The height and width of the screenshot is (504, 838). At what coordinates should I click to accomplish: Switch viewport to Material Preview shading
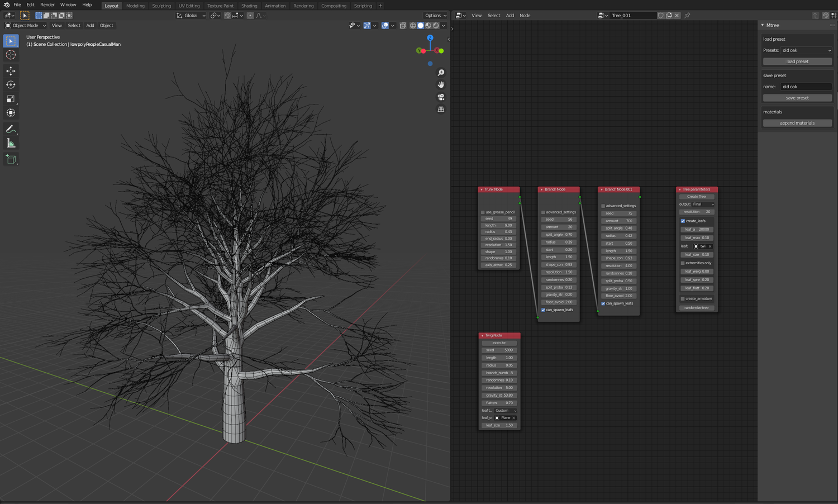pos(428,25)
